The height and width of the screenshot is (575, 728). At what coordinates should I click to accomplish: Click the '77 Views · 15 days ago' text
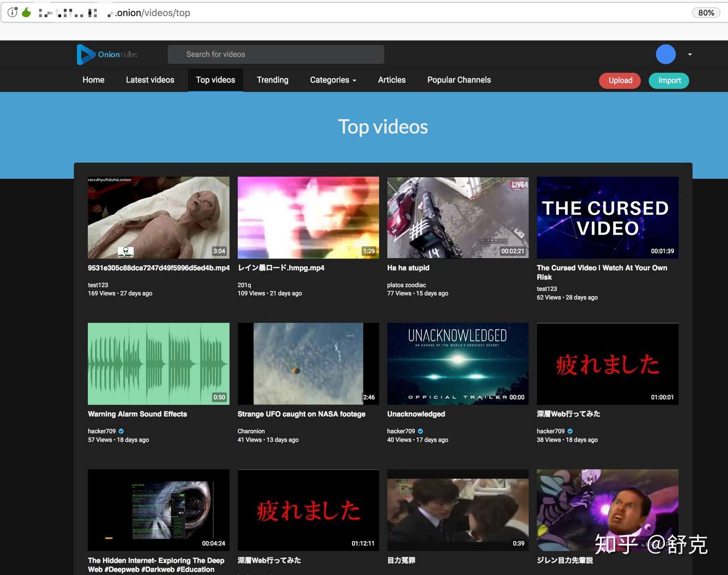[x=418, y=293]
